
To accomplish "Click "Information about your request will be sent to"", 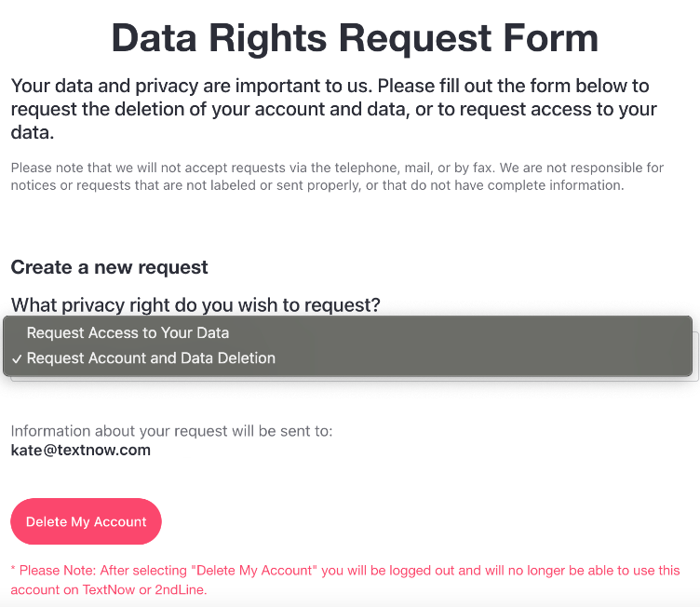I will [171, 431].
